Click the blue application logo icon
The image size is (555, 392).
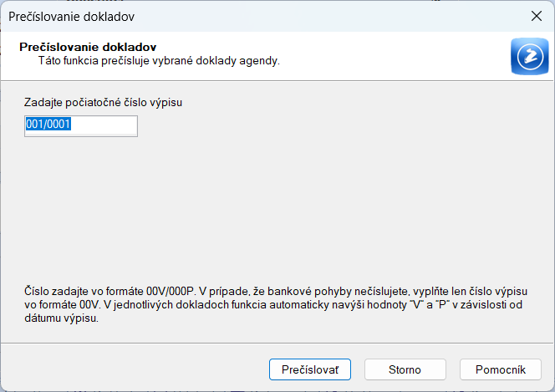coord(528,56)
